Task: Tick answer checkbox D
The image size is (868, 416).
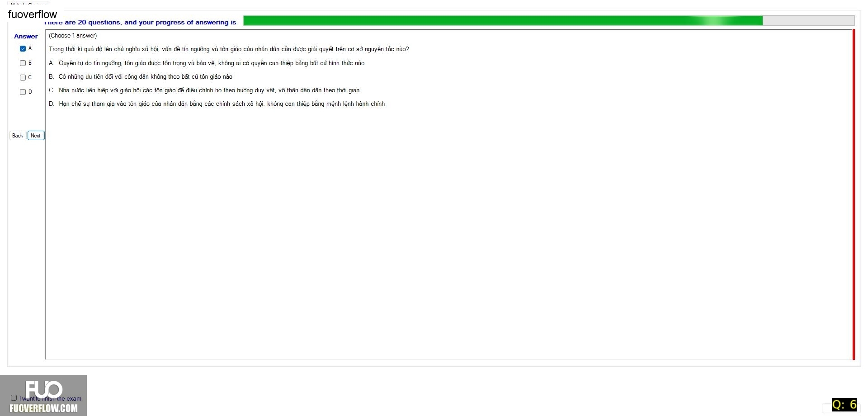Action: point(23,92)
